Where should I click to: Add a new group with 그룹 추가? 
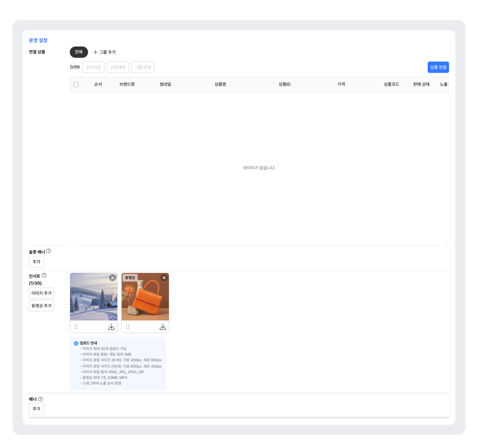click(105, 52)
